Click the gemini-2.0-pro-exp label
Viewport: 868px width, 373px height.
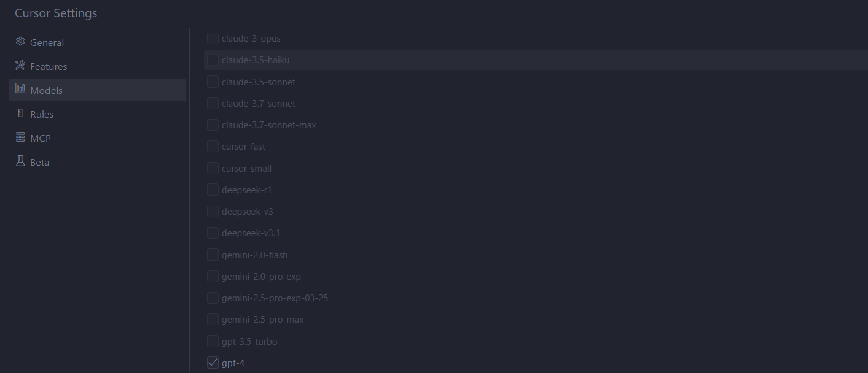[x=262, y=276]
